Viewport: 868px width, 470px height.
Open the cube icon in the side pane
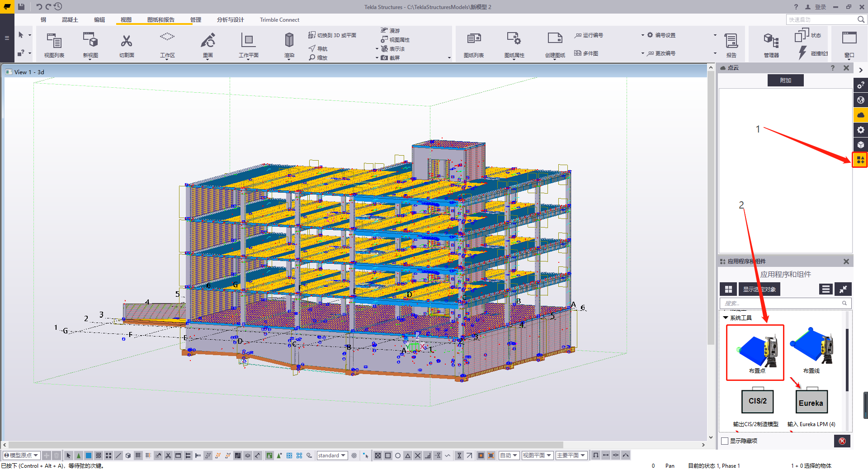pos(860,145)
